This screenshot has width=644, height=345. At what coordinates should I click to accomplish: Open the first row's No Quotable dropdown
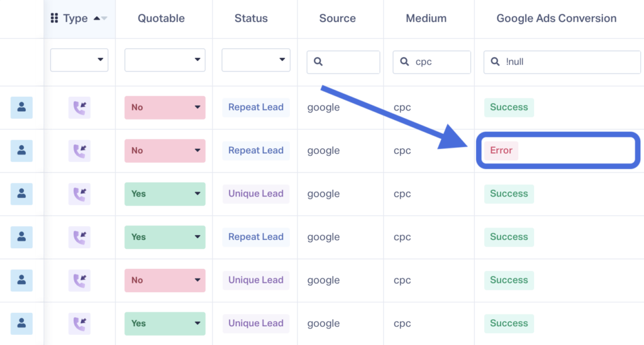165,107
